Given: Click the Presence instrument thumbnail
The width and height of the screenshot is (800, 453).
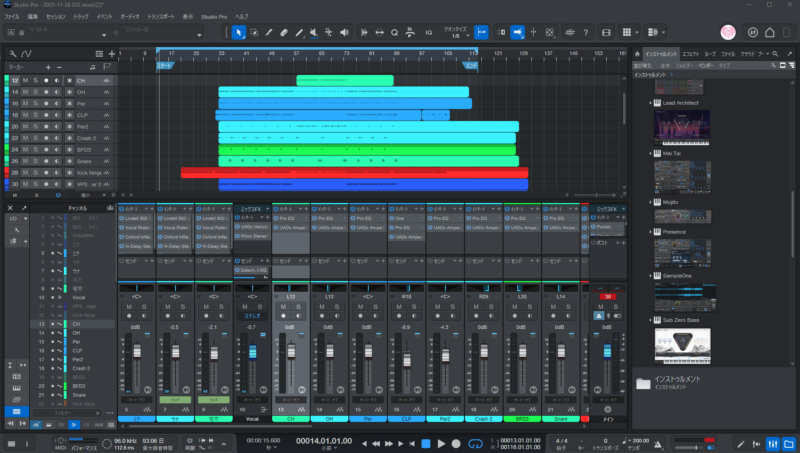Looking at the screenshot, I should (682, 252).
